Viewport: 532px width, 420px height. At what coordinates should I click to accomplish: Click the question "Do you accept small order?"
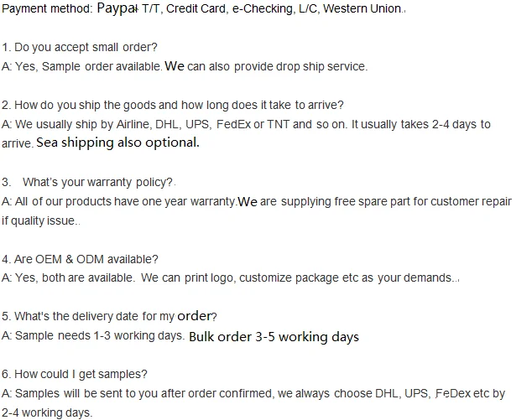point(86,47)
